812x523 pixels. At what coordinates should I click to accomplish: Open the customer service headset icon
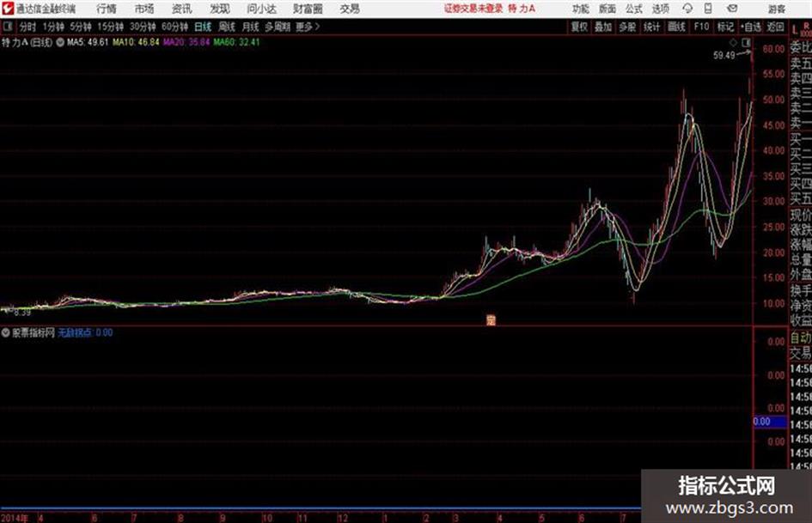[x=687, y=9]
